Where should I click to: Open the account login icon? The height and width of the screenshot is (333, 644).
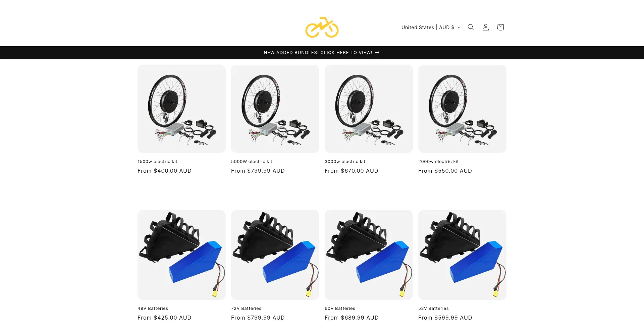485,27
